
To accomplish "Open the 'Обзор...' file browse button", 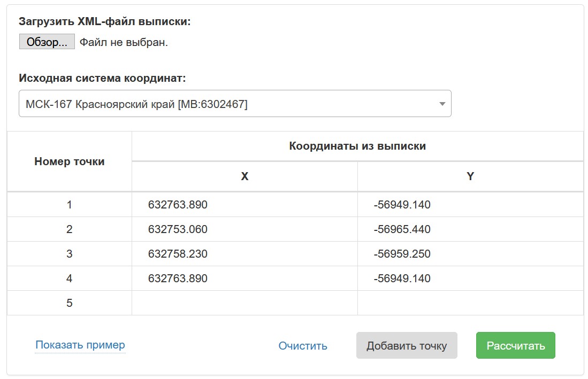I will tap(47, 41).
